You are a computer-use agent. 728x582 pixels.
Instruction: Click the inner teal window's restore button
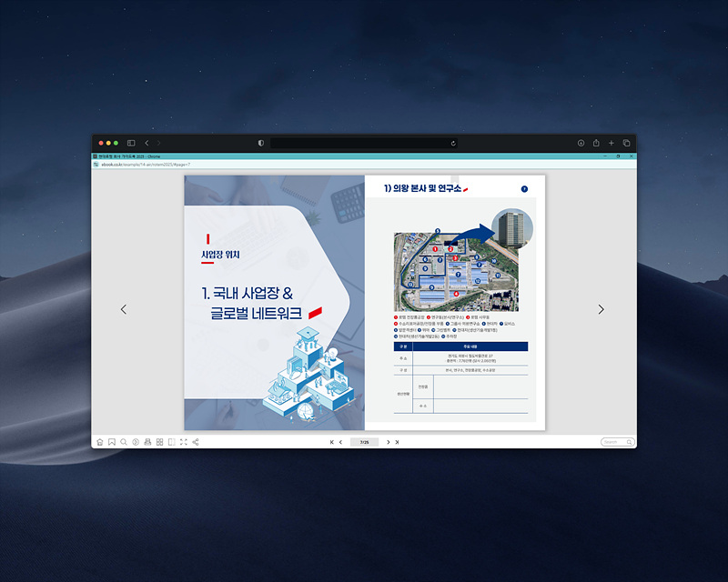618,156
